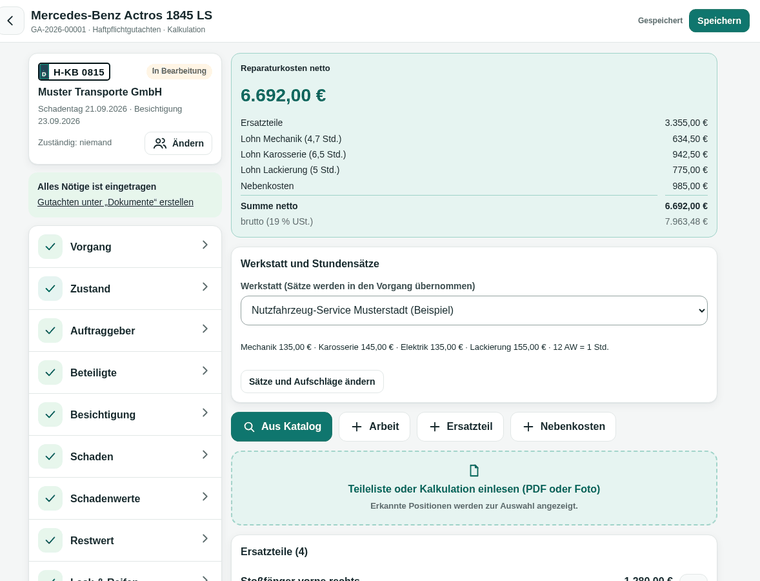The height and width of the screenshot is (581, 760).
Task: Click the checkmark icon next to Besichtigung
Action: 50,415
